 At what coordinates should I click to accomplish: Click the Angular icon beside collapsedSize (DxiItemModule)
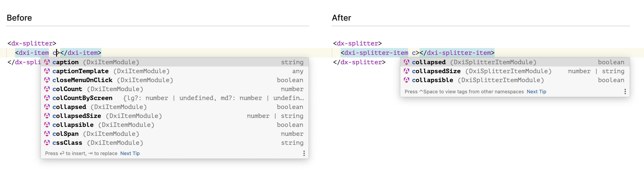click(47, 116)
